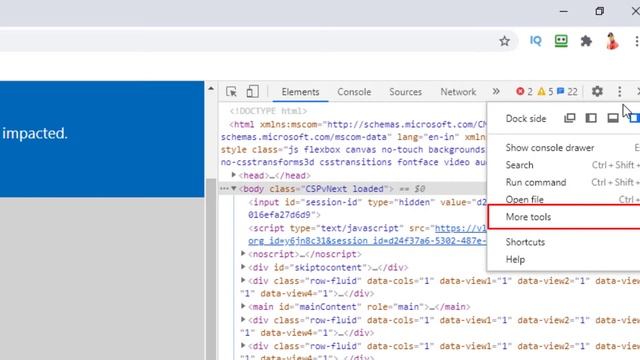Minimize the Chrome window
Image resolution: width=640 pixels, height=360 pixels.
[x=564, y=11]
